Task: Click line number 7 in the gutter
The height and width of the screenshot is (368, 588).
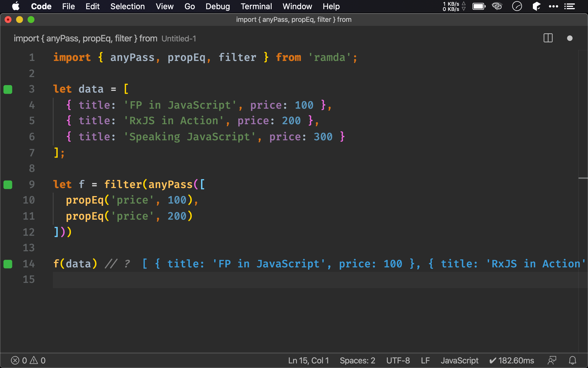Action: click(x=32, y=153)
